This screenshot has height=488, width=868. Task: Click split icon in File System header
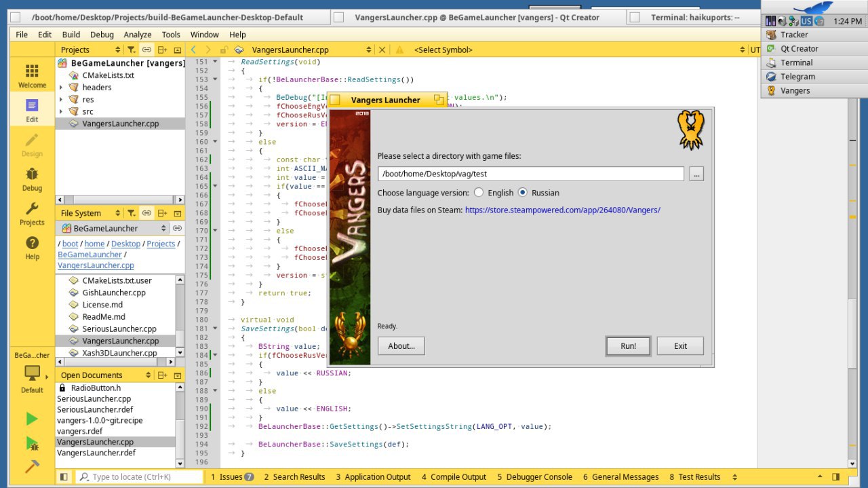(x=162, y=212)
